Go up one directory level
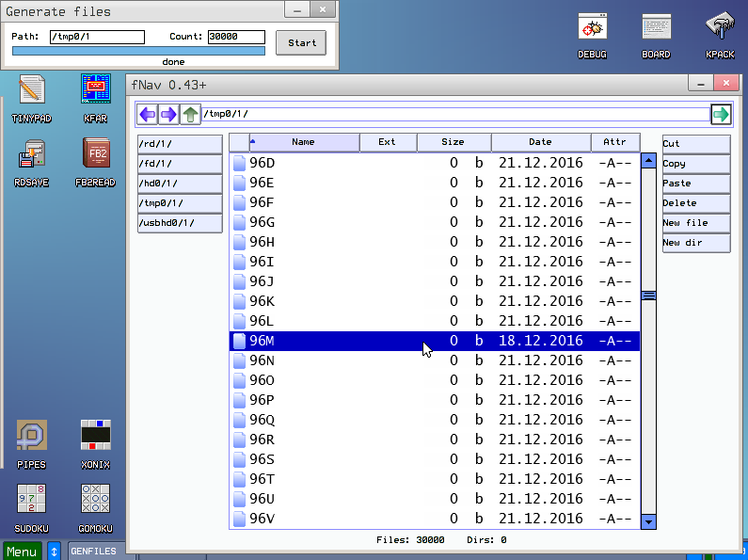 coord(190,115)
